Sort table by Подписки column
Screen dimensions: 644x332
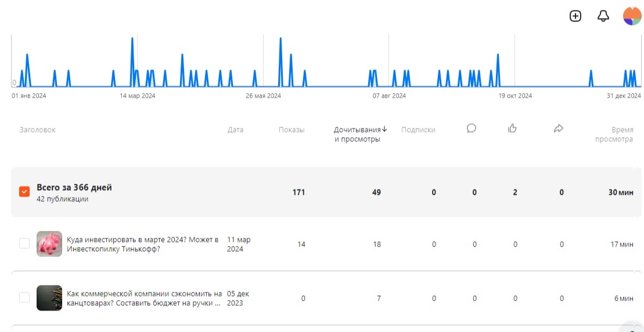418,130
